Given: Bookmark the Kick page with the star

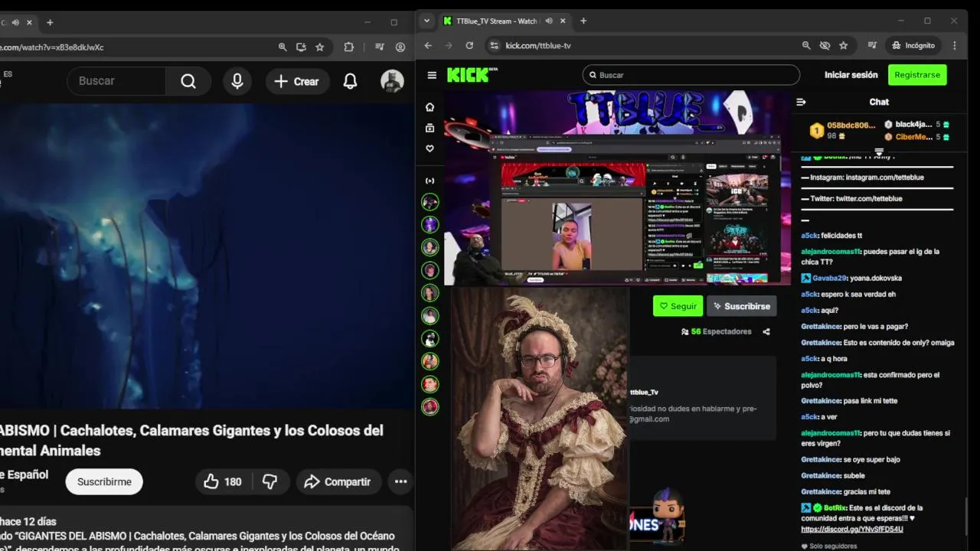Looking at the screenshot, I should 843,45.
